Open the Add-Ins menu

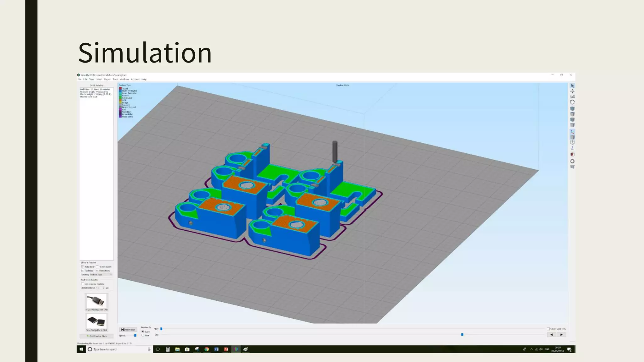click(x=125, y=79)
